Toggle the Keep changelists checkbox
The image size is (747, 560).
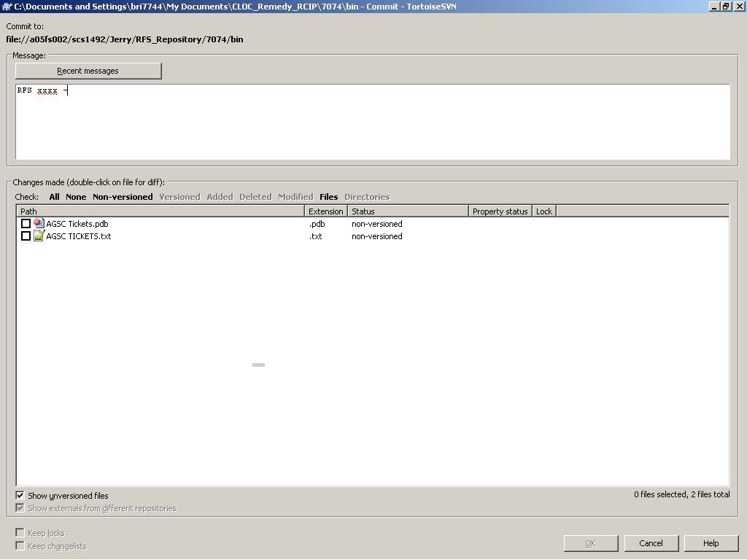pos(20,545)
